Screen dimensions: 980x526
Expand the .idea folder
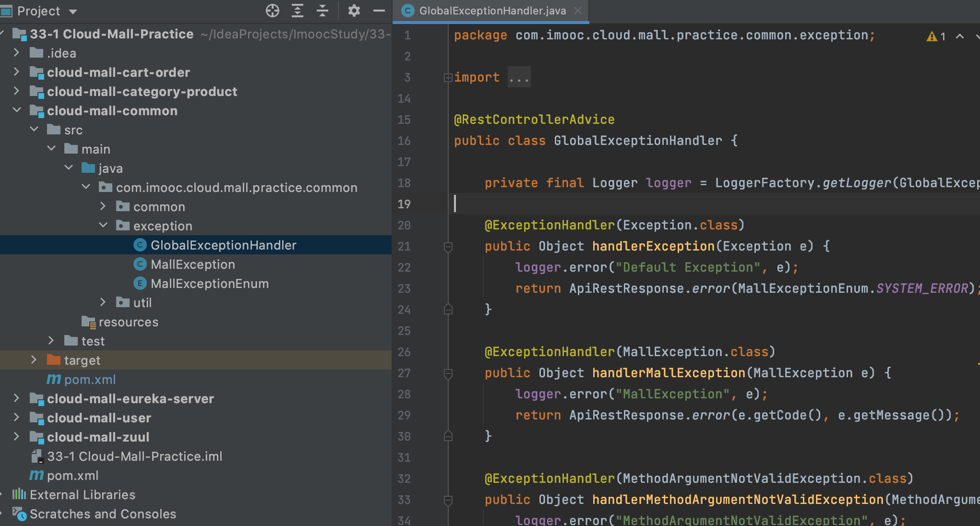click(16, 53)
